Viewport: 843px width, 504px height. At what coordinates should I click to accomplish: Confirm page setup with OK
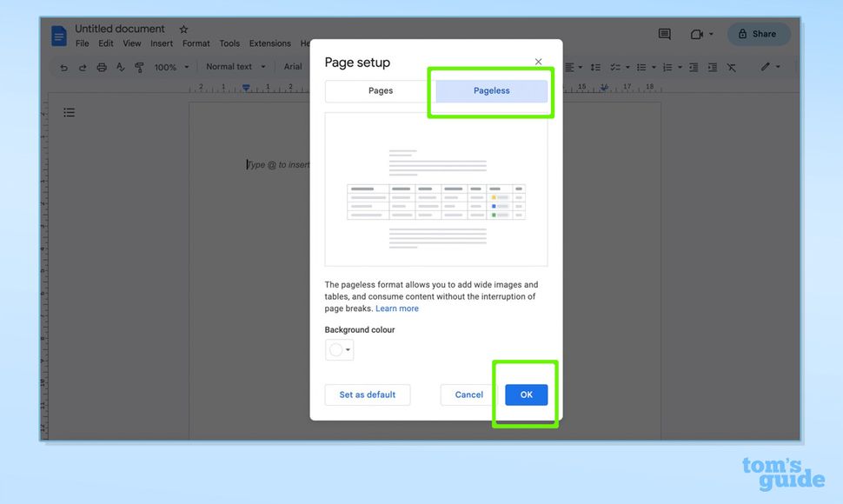526,395
